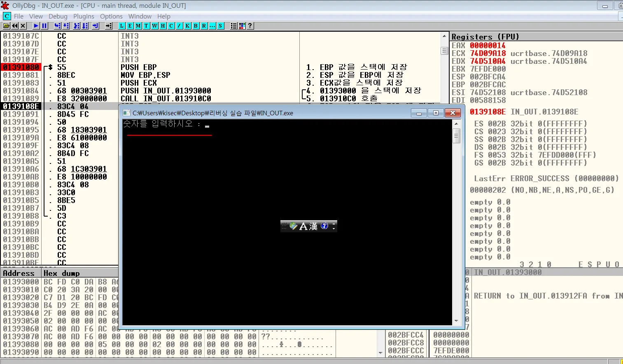
Task: Click the EAX register value 00000014
Action: click(488, 45)
